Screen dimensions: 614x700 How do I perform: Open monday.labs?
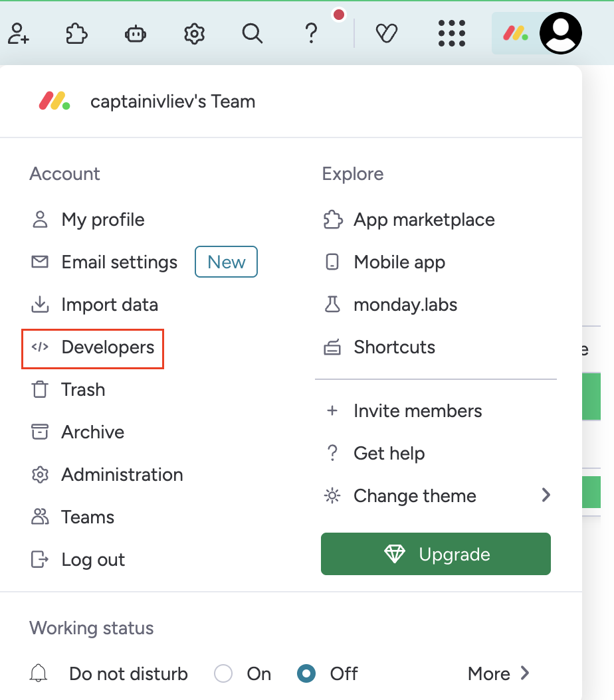(405, 305)
